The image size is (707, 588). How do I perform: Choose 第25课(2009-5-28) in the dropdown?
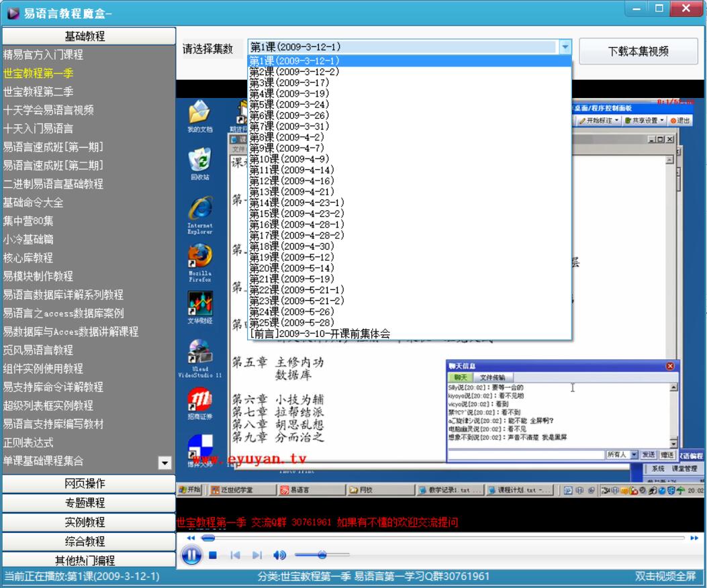click(292, 323)
